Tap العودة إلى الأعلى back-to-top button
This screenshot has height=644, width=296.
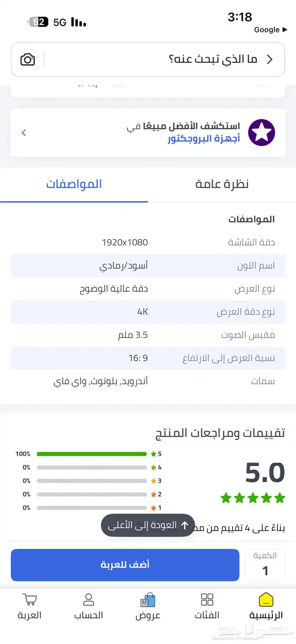coord(148,526)
